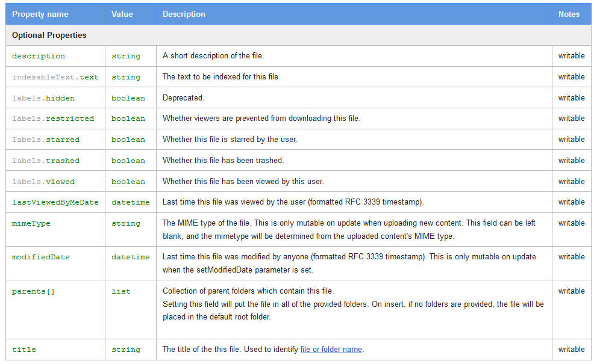Click the indexableText.text property name
The image size is (594, 364).
point(55,77)
